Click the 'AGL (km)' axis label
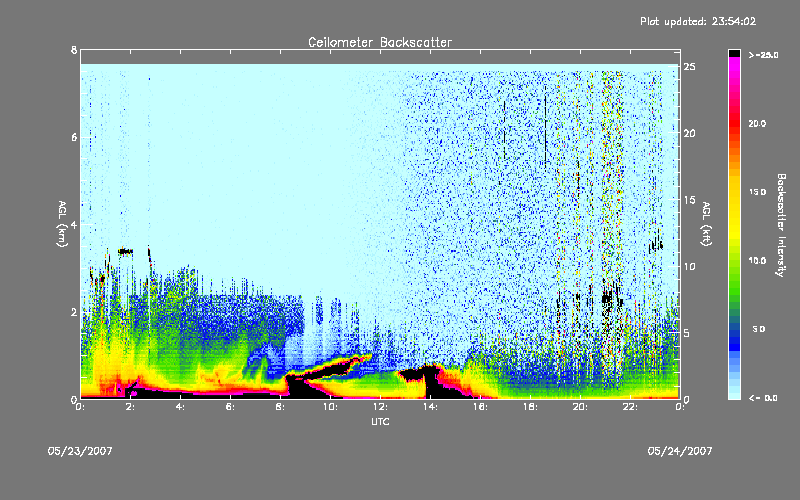800x500 pixels. pyautogui.click(x=62, y=224)
